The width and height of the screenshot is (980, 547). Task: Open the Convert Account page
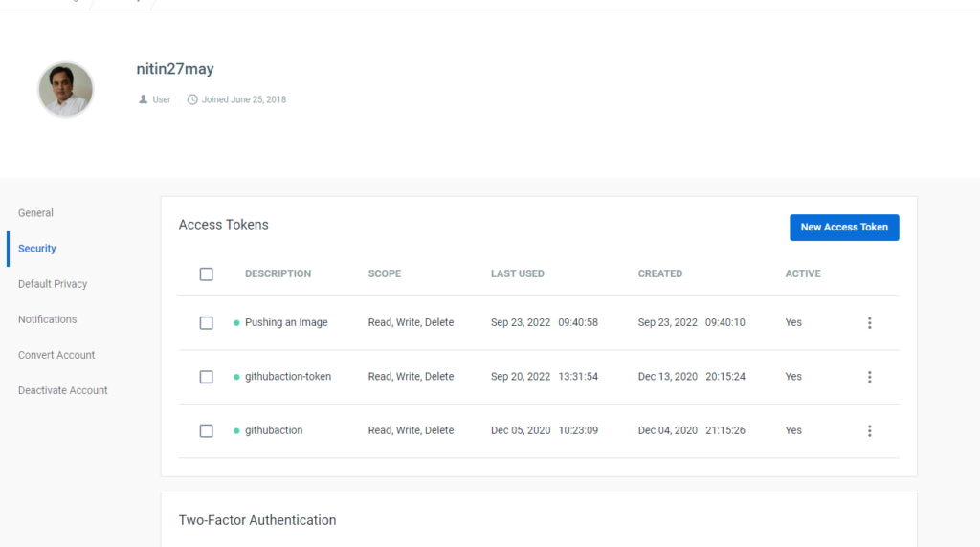pyautogui.click(x=56, y=355)
